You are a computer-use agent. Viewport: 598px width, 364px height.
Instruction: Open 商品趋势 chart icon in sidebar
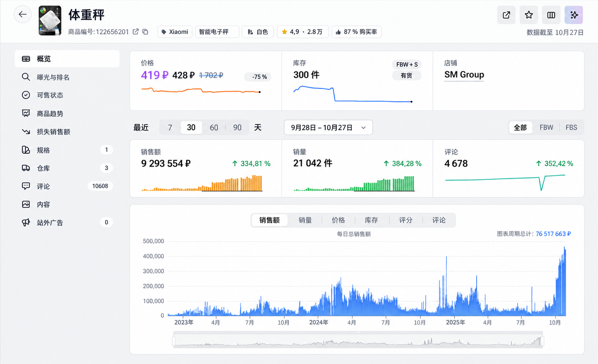pyautogui.click(x=26, y=113)
